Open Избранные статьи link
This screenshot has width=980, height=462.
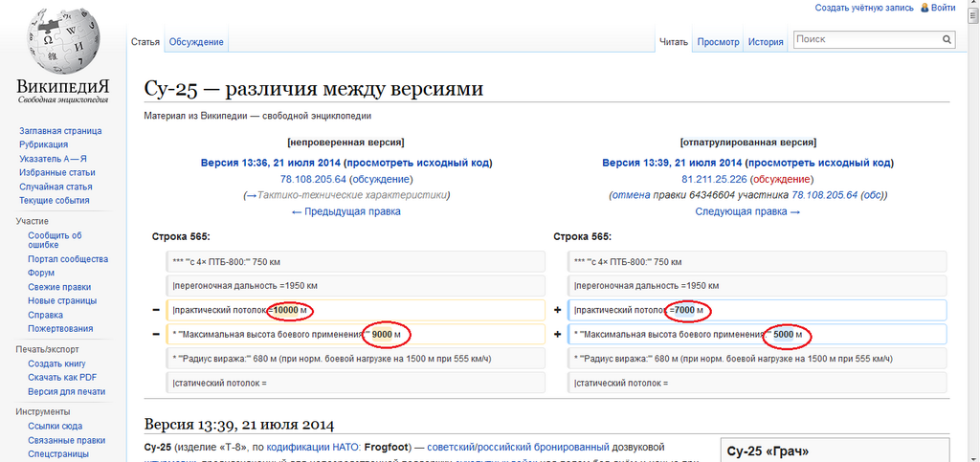(57, 172)
